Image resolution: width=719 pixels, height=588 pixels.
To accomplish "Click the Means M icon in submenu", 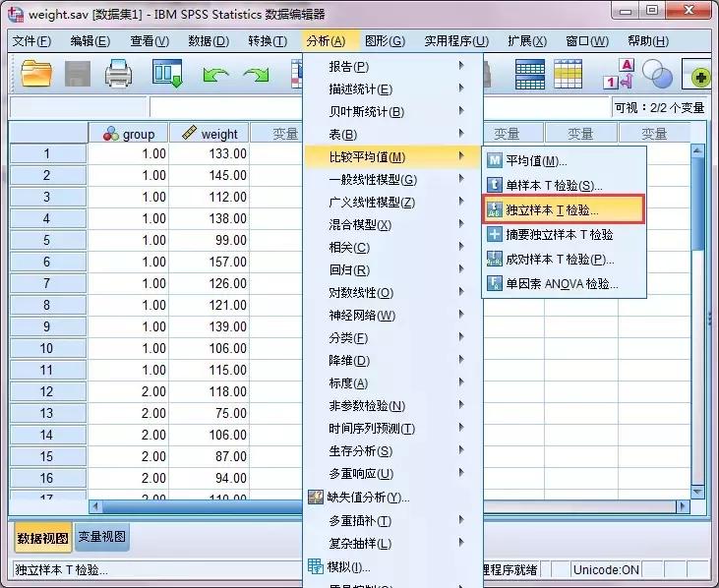I will pos(495,161).
